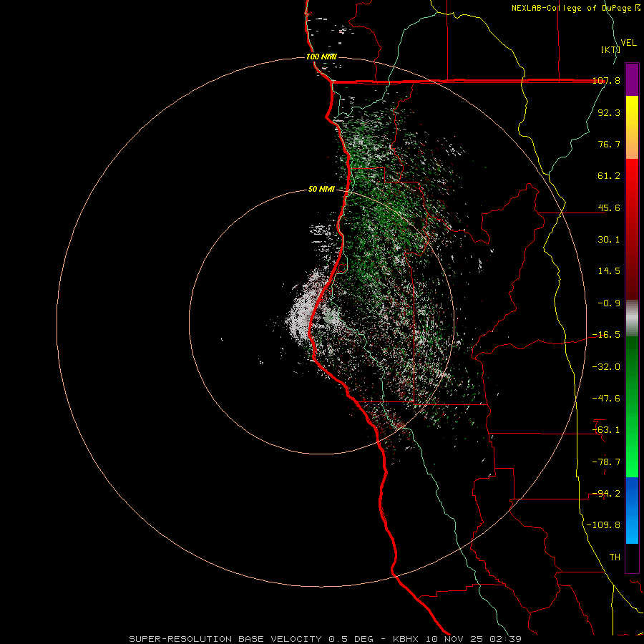644x644 pixels.
Task: Click the 50 NMI range ring label
Action: pos(321,190)
